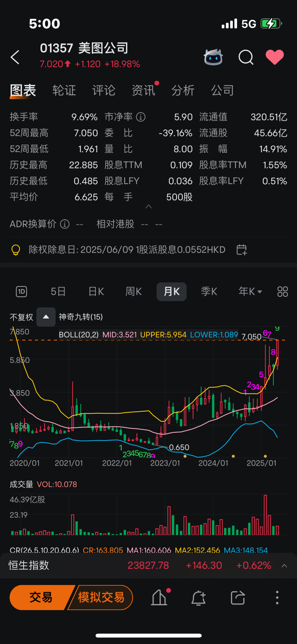297x644 pixels.
Task: Toggle the heart favorite icon
Action: [275, 57]
